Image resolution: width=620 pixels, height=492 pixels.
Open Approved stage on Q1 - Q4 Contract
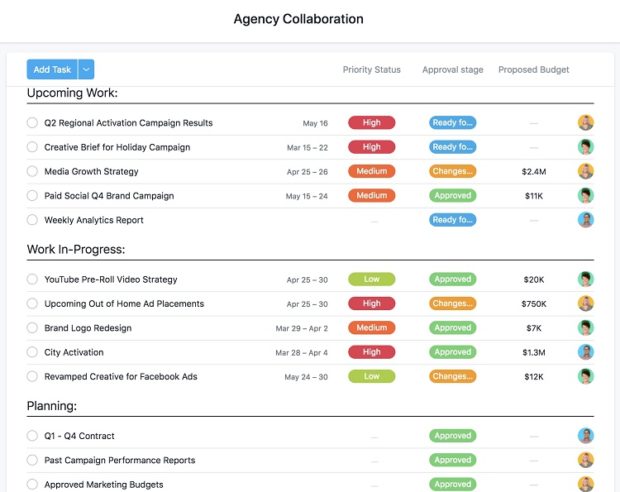click(452, 436)
